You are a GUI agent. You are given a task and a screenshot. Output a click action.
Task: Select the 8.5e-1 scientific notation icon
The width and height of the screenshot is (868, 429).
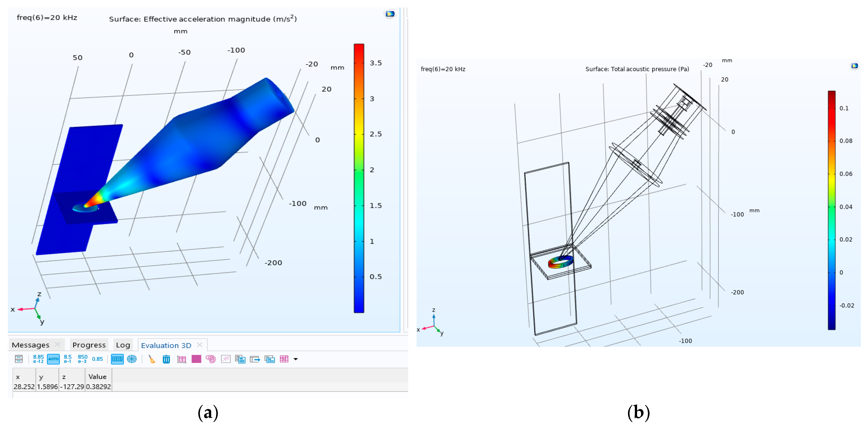click(x=67, y=359)
